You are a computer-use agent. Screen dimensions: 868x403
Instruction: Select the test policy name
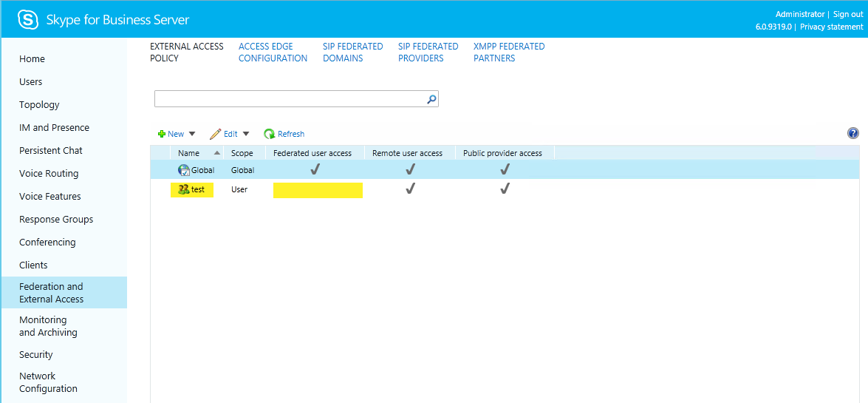(x=198, y=189)
